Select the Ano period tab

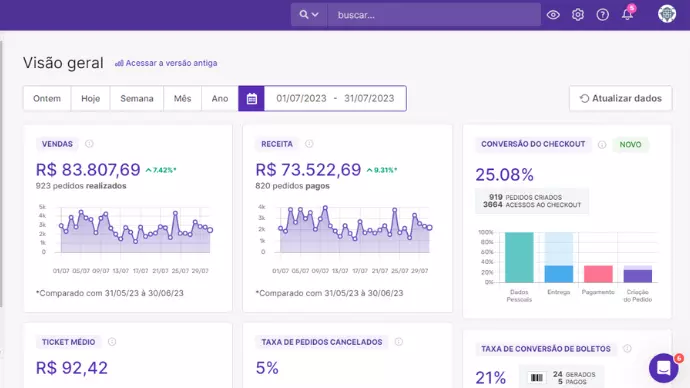(x=220, y=99)
